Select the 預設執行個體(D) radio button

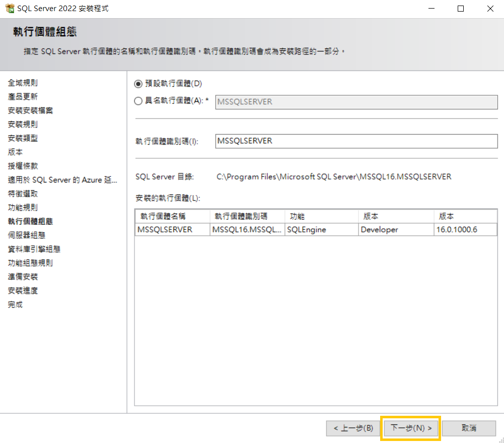(138, 84)
